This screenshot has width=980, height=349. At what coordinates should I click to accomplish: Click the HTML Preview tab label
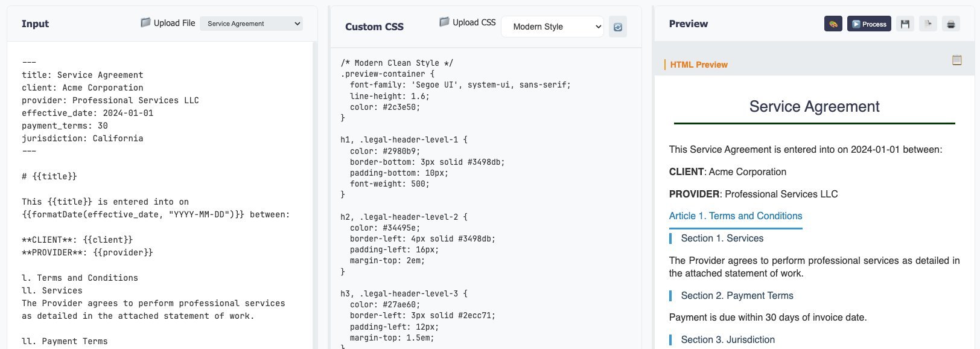click(699, 65)
